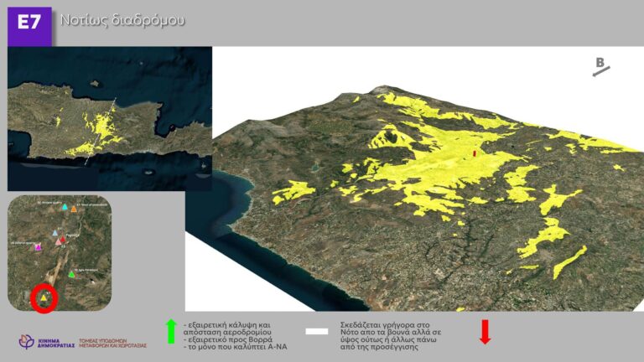Click the green triangle marker on the small map
The width and height of the screenshot is (644, 362).
pyautogui.click(x=72, y=274)
